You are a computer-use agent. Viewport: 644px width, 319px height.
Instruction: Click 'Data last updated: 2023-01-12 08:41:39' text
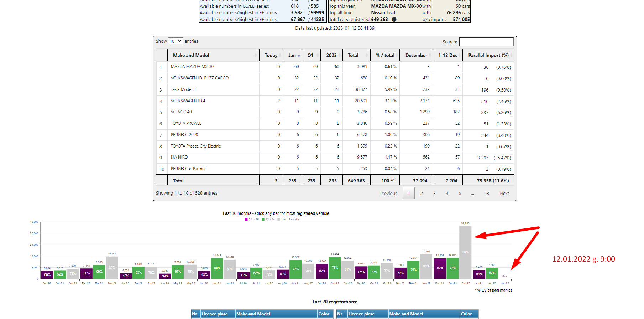click(335, 28)
